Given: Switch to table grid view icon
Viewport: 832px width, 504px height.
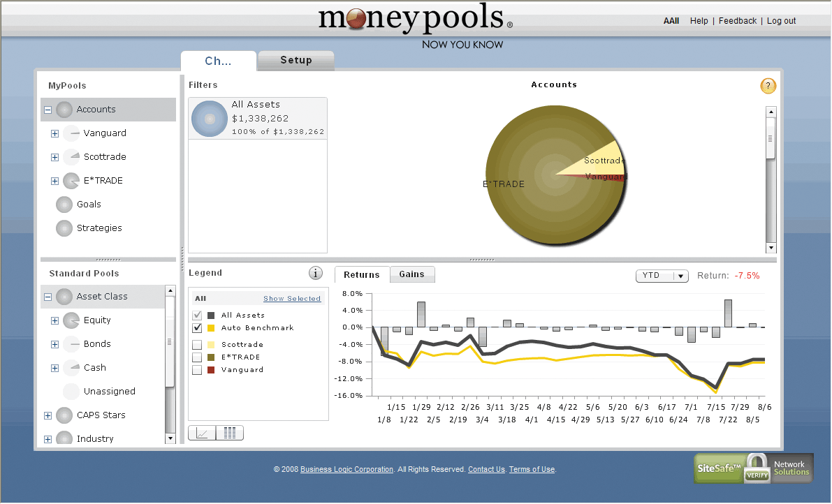Looking at the screenshot, I should point(230,433).
